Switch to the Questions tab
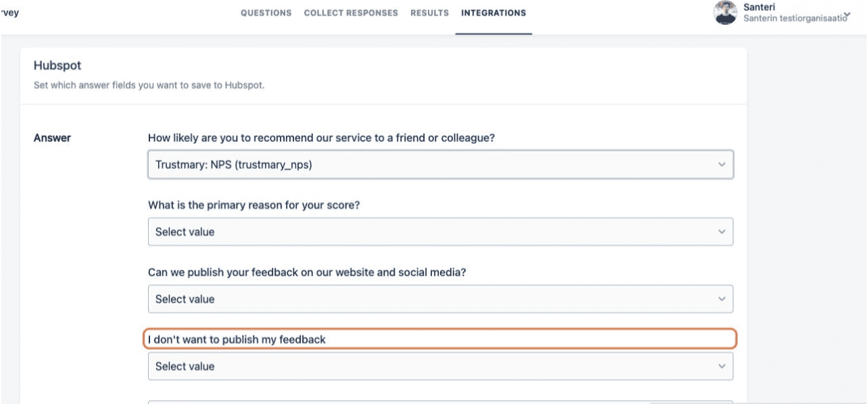 (x=266, y=13)
